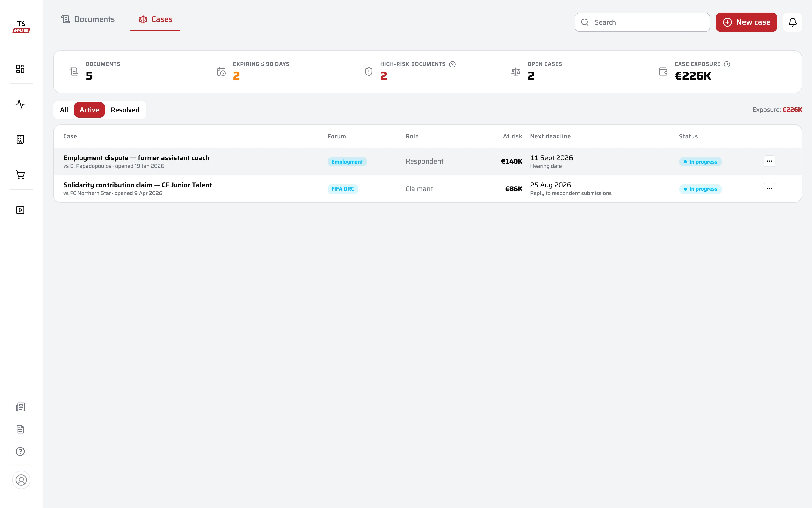Click the TS HUB logo
The height and width of the screenshot is (508, 812).
[21, 27]
